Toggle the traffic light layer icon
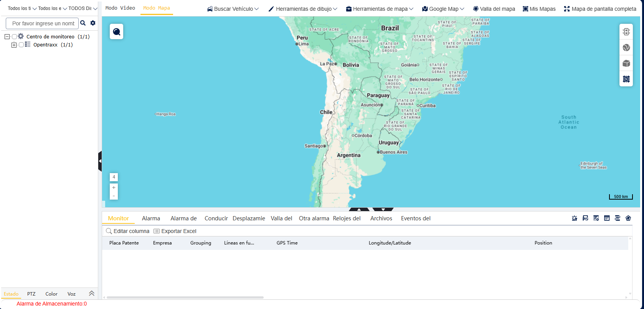644x309 pixels. click(626, 32)
